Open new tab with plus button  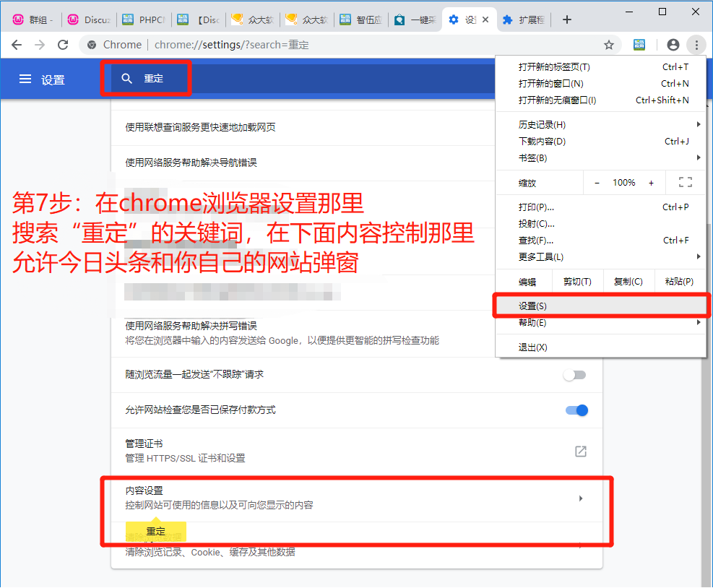coord(566,20)
